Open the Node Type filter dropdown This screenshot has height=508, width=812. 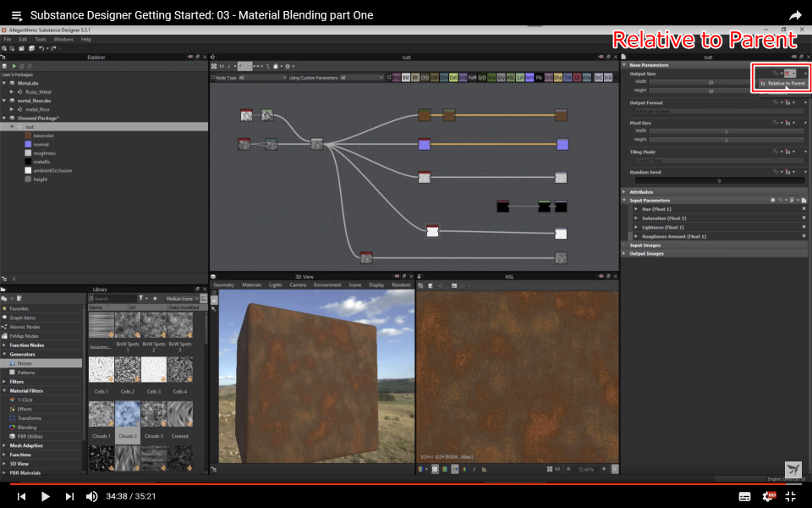(264, 77)
